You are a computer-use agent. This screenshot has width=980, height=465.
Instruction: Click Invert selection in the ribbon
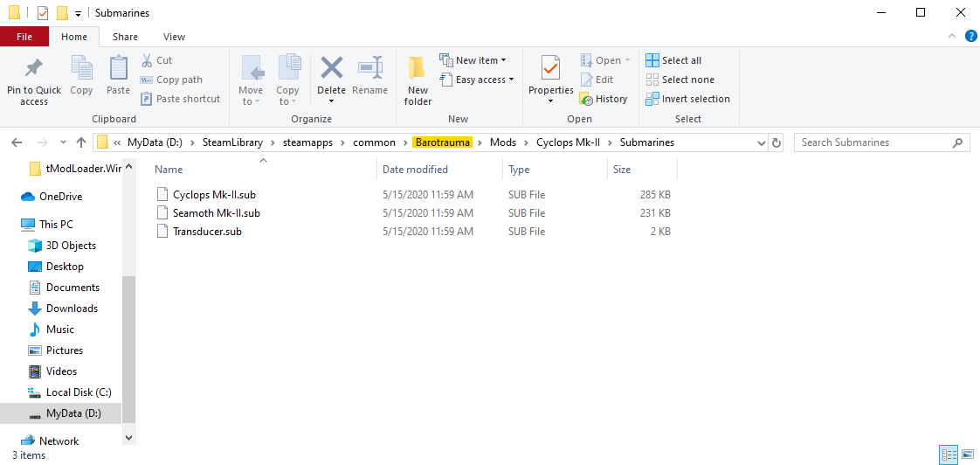click(x=688, y=99)
